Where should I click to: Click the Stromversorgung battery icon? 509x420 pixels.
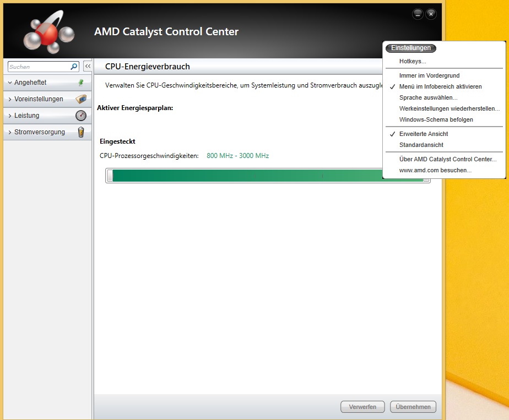tap(81, 132)
